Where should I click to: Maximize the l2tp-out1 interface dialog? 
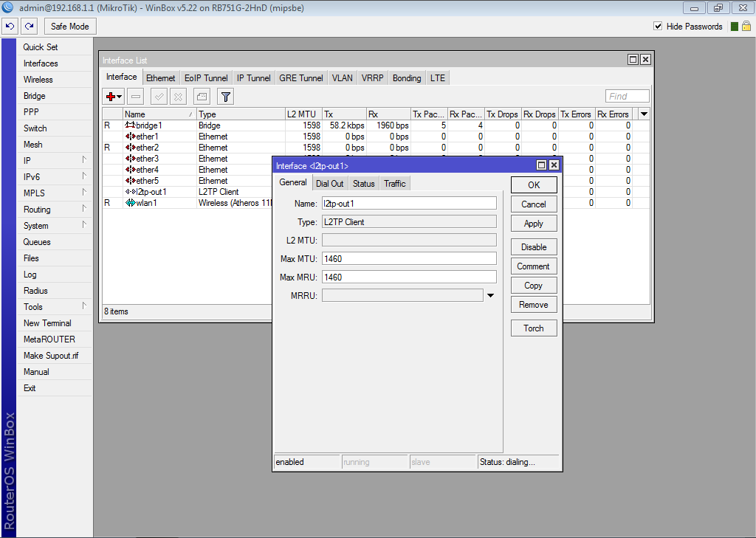541,165
